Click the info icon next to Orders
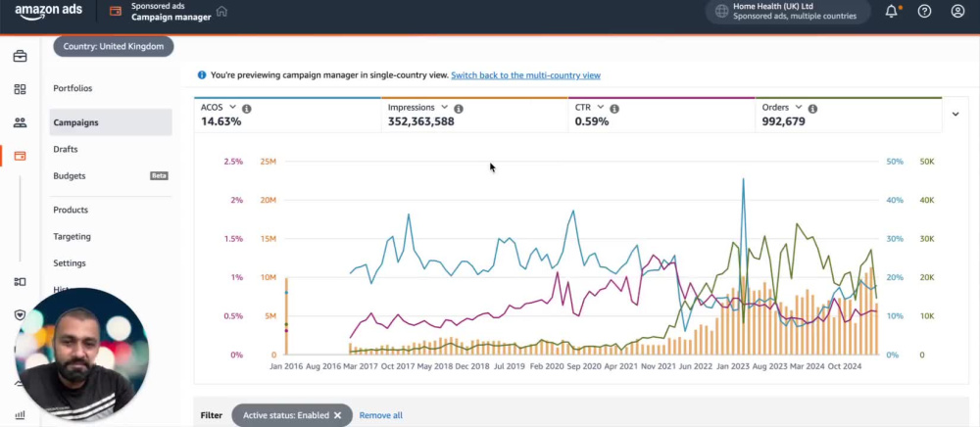This screenshot has width=980, height=427. click(x=812, y=109)
